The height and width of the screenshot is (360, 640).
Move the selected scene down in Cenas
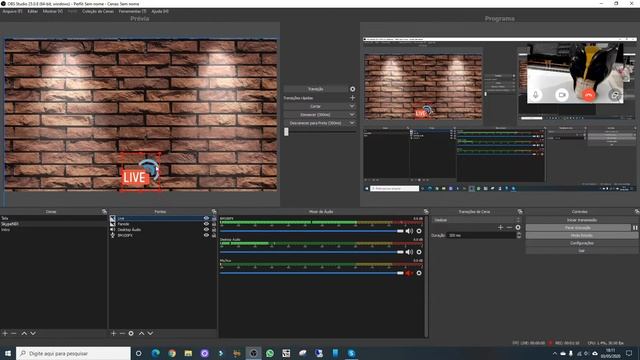[x=33, y=333]
